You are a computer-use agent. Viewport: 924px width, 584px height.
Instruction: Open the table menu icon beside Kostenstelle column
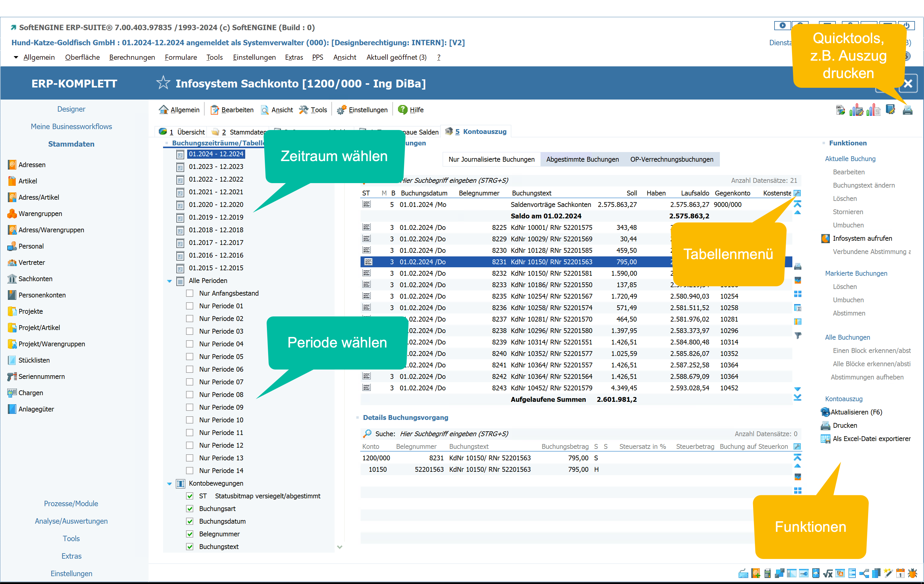pyautogui.click(x=797, y=193)
